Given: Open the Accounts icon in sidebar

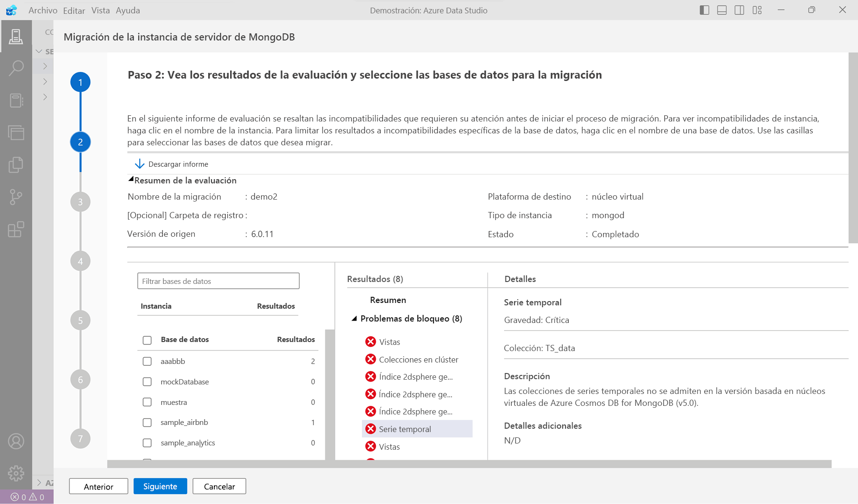Looking at the screenshot, I should coord(16,442).
